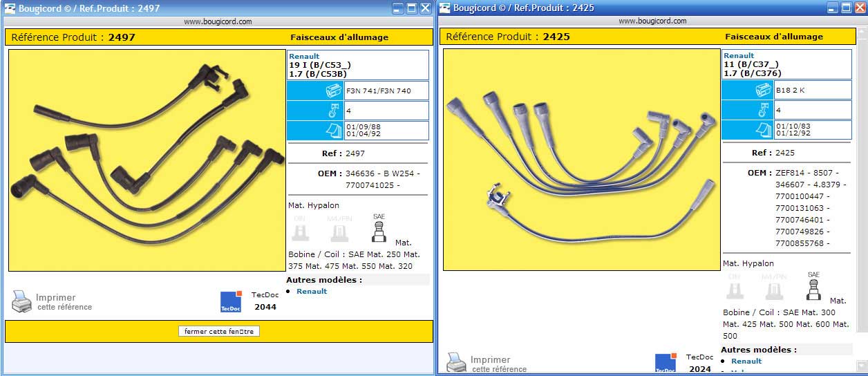The width and height of the screenshot is (868, 376).
Task: Click the DIN connector icon in window 2497
Action: (x=300, y=228)
